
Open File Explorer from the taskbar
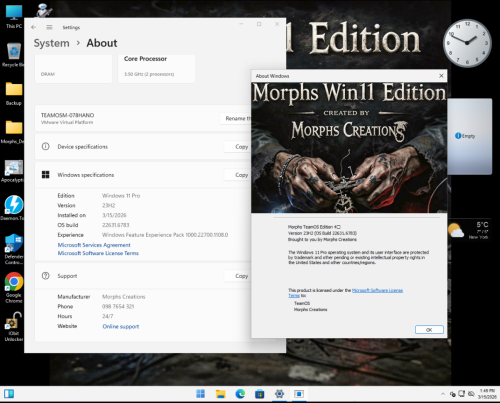[x=220, y=394]
